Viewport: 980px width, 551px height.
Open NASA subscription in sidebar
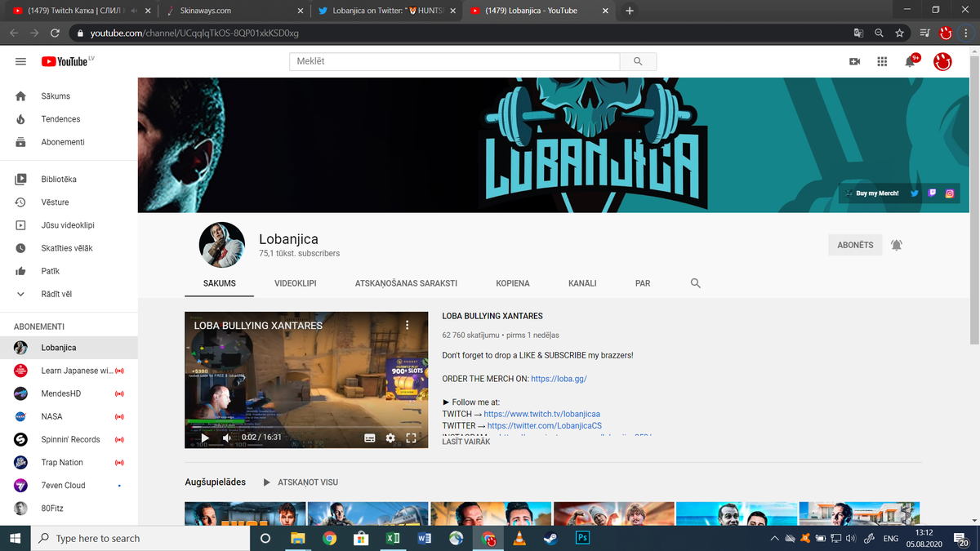[69, 416]
